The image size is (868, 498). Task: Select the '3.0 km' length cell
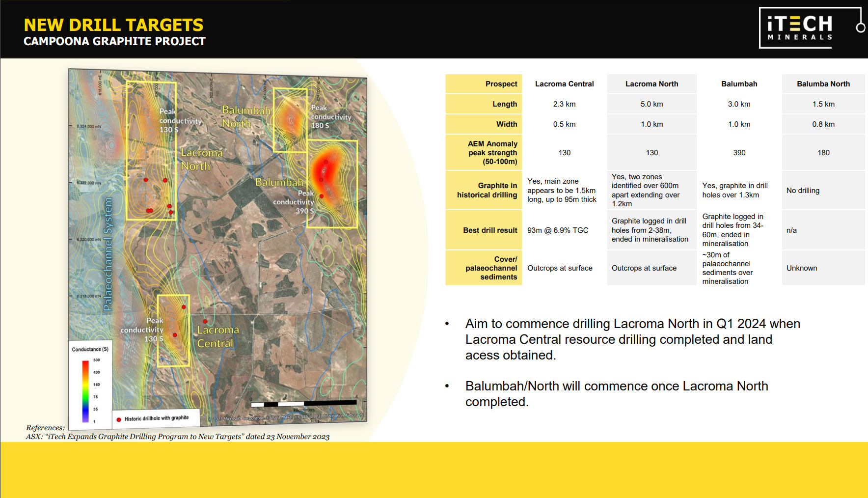(x=739, y=104)
